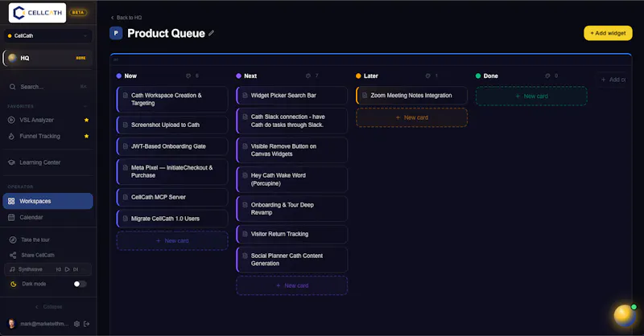This screenshot has width=644, height=336.
Task: Play the Synthwave music
Action: point(67,269)
